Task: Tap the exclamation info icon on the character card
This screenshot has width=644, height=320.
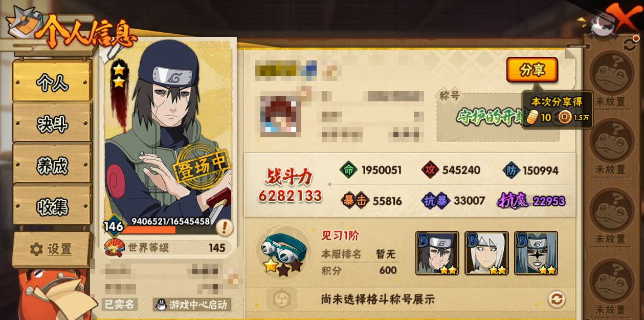Action: pyautogui.click(x=224, y=227)
